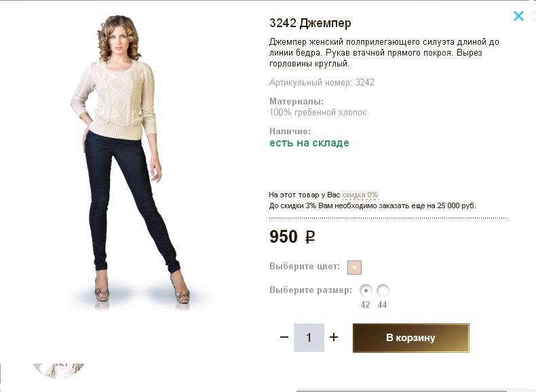Screen dimensions: 536x392
Task: Click the 950 price value
Action: [x=284, y=237]
